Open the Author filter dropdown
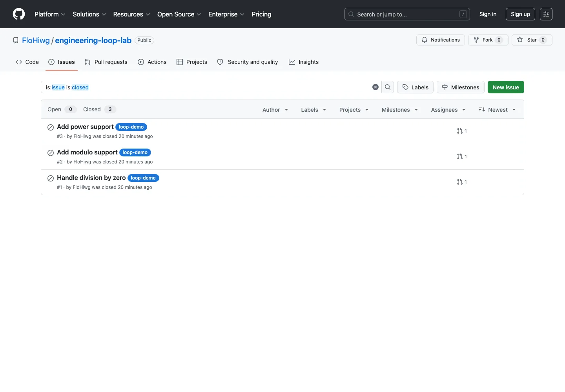The height and width of the screenshot is (392, 565). click(x=275, y=110)
